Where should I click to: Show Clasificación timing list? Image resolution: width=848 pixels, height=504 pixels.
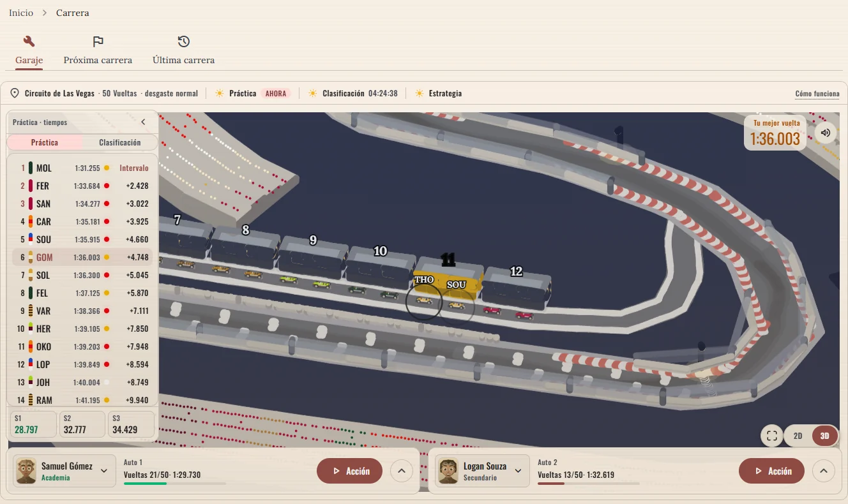[x=119, y=142]
